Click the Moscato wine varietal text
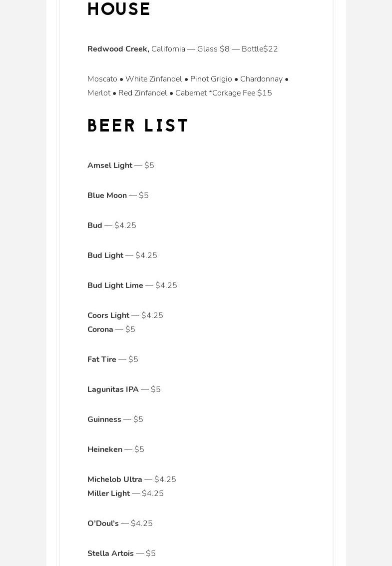392x566 pixels. (102, 79)
